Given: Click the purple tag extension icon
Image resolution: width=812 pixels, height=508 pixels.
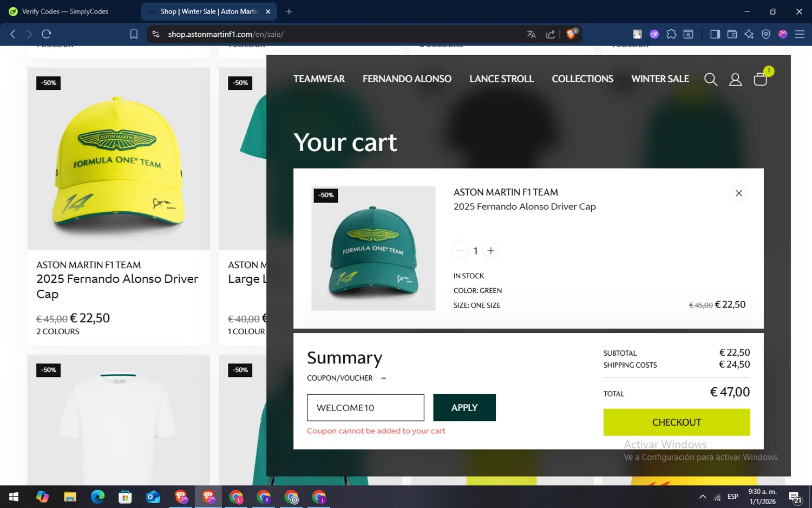Looking at the screenshot, I should point(654,34).
